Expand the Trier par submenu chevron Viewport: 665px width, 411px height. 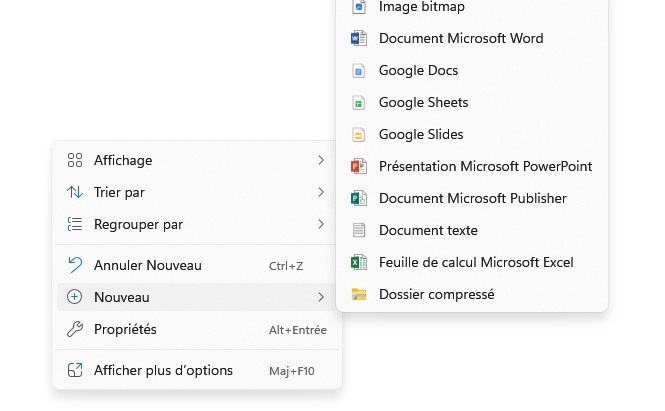(x=320, y=192)
